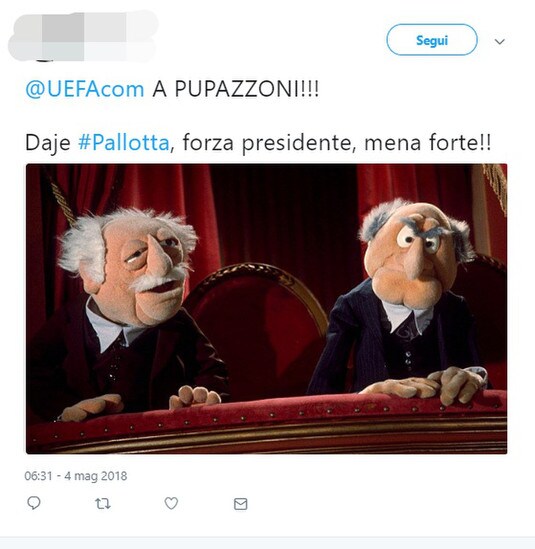Like the tweet with the heart icon
This screenshot has height=549, width=535.
point(171,503)
